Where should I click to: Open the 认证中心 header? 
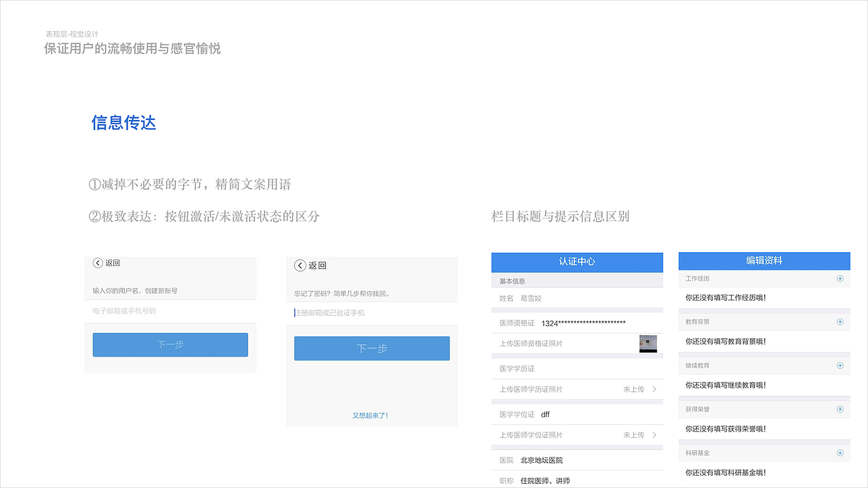coord(577,262)
